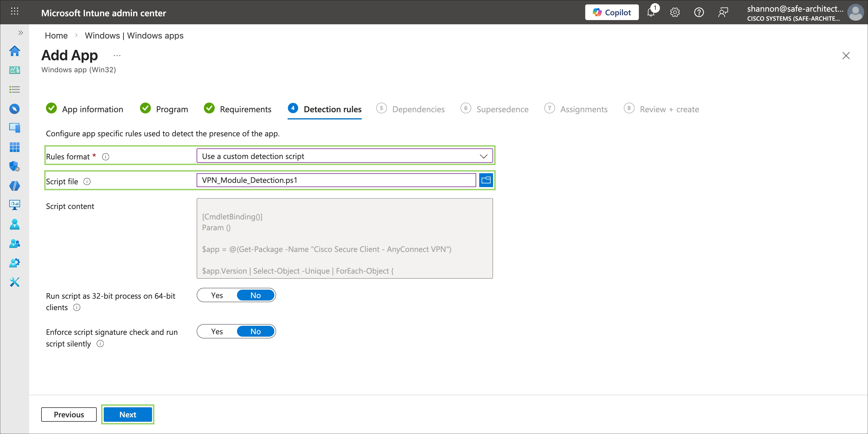Click the Previous button
Viewport: 868px width, 434px height.
tap(69, 415)
